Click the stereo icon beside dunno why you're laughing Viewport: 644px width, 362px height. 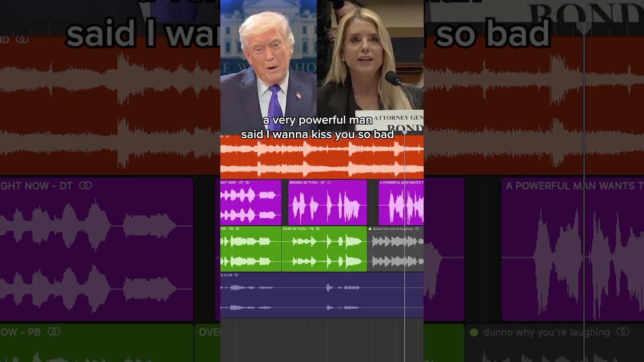point(417,229)
